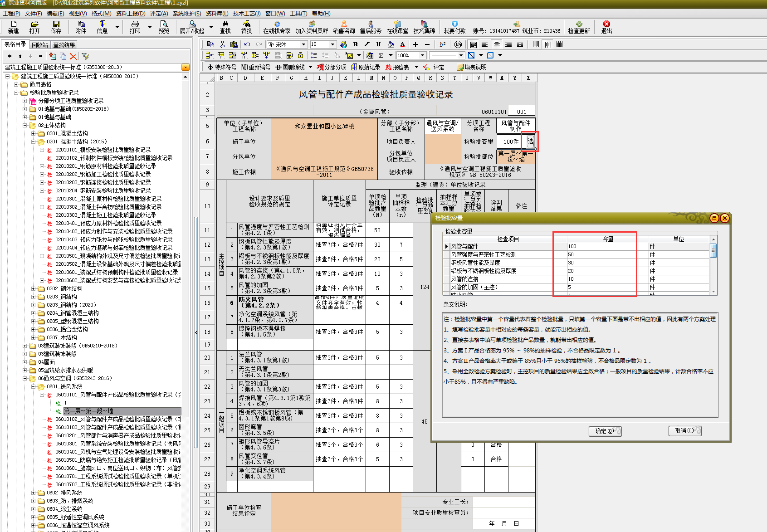This screenshot has width=767, height=532.
Task: Open the 附件 attachment tool
Action: click(81, 27)
